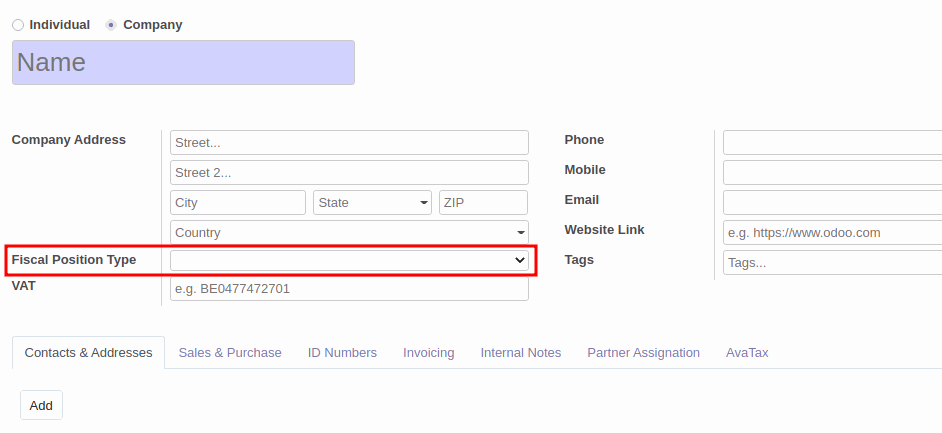Open the Fiscal Position Type dropdown

(349, 260)
